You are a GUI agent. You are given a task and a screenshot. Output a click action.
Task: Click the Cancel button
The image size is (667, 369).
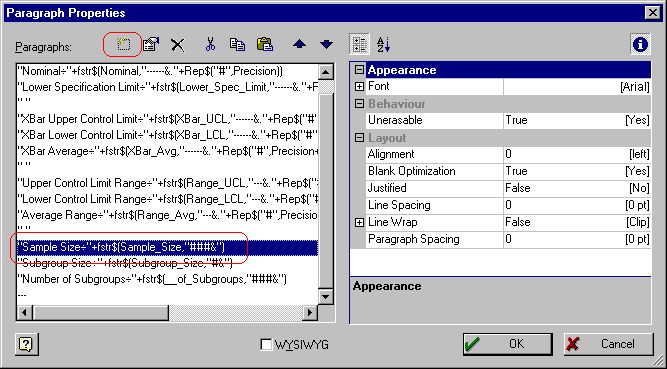pyautogui.click(x=608, y=344)
